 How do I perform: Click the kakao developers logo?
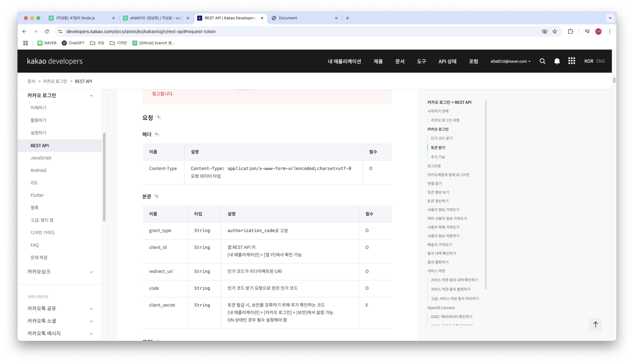pyautogui.click(x=55, y=61)
